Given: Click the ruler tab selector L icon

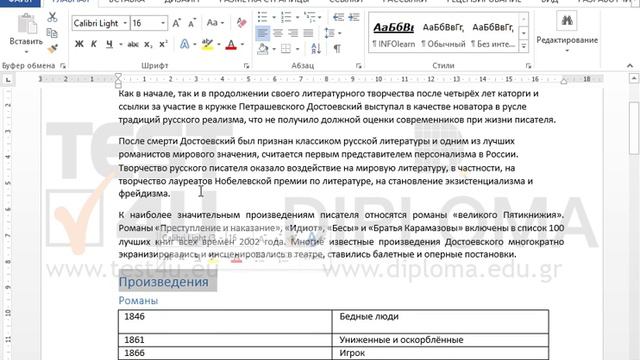Looking at the screenshot, I should click(x=8, y=80).
